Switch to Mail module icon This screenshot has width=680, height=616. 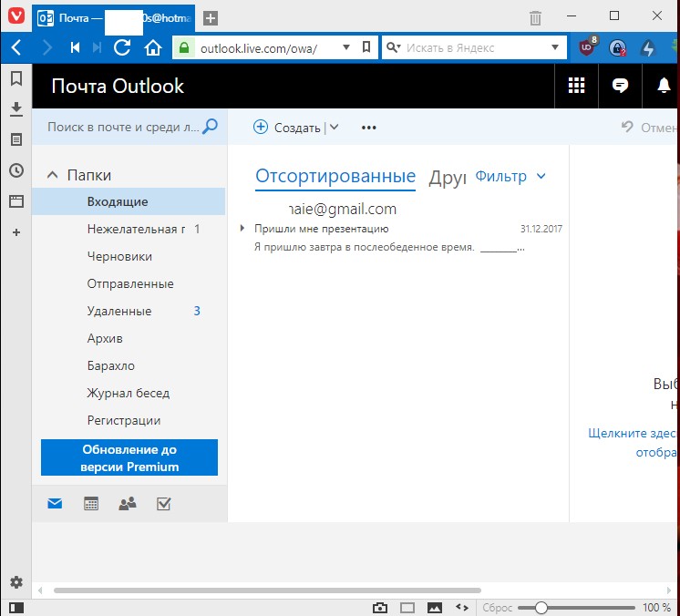click(x=55, y=503)
